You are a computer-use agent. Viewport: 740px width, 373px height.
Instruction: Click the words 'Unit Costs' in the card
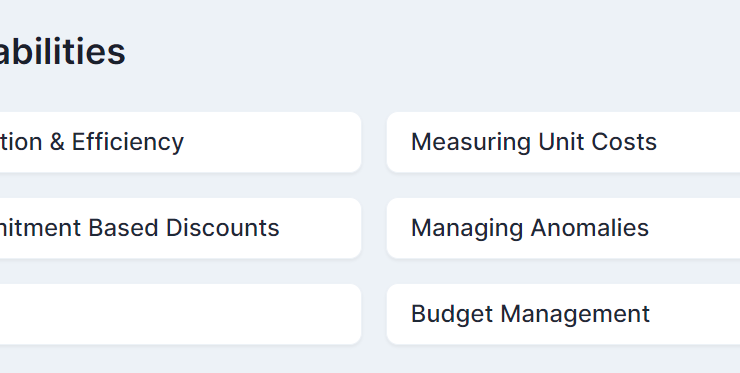tap(597, 142)
